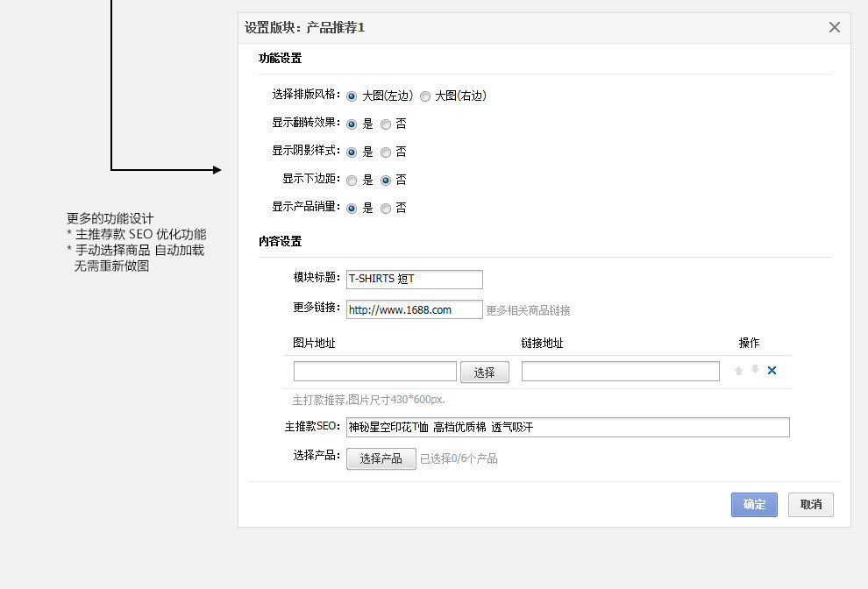The height and width of the screenshot is (589, 868).
Task: Set 显示翻转效果 to 否
Action: pos(386,124)
